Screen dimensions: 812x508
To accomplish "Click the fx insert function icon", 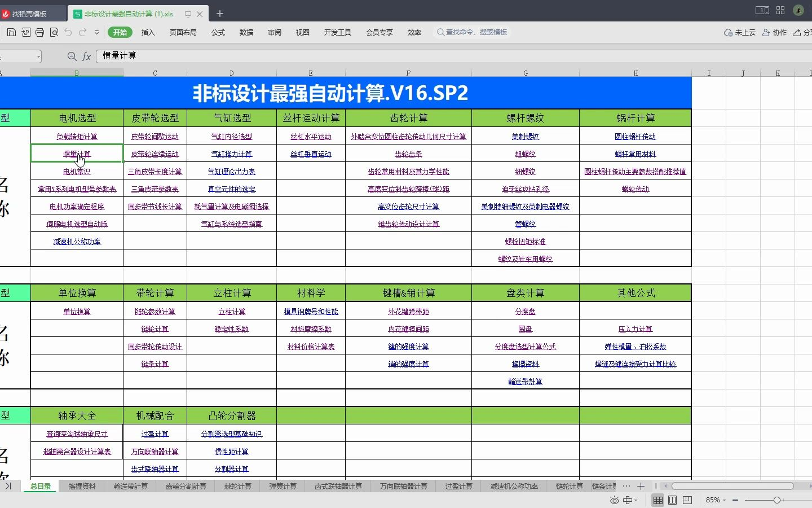I will tap(86, 56).
